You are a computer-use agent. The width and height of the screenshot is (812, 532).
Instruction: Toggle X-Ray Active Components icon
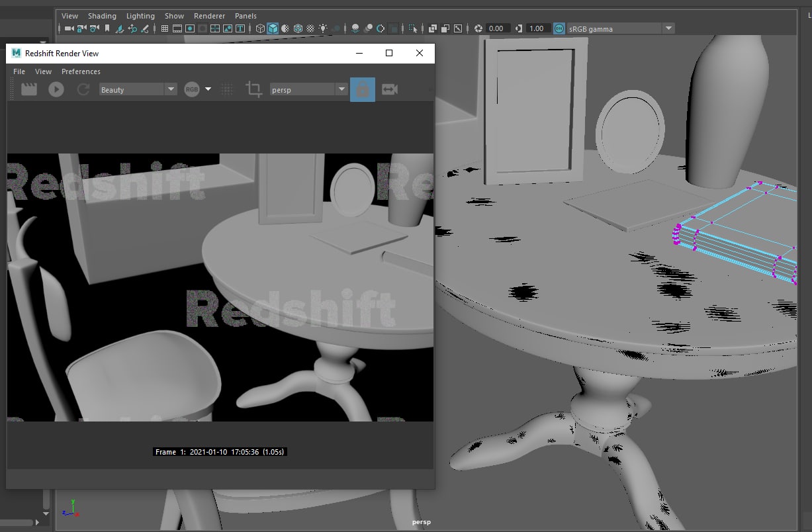point(445,28)
